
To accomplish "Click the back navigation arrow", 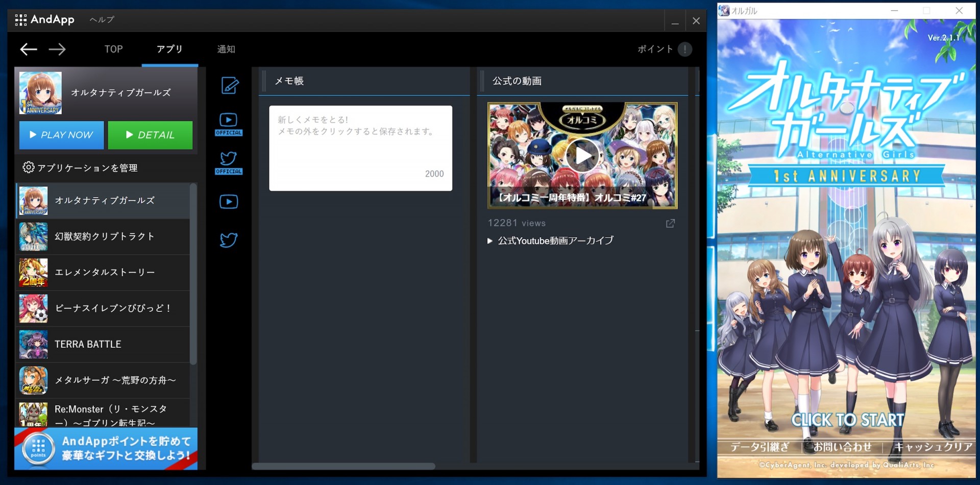I will [29, 49].
